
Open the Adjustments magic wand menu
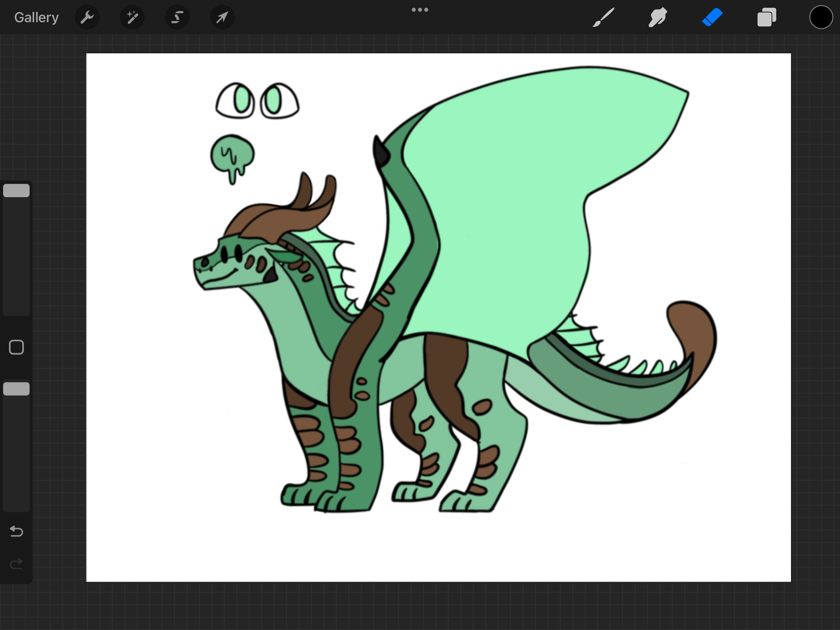coord(132,17)
